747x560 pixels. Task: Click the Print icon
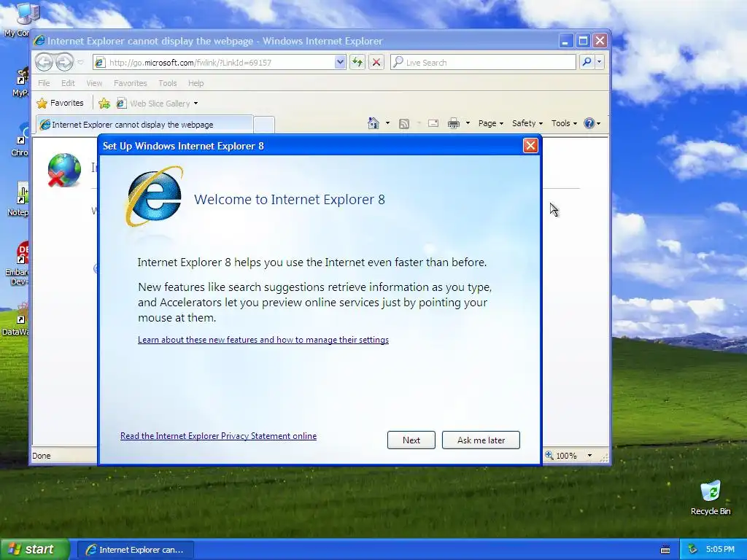454,124
